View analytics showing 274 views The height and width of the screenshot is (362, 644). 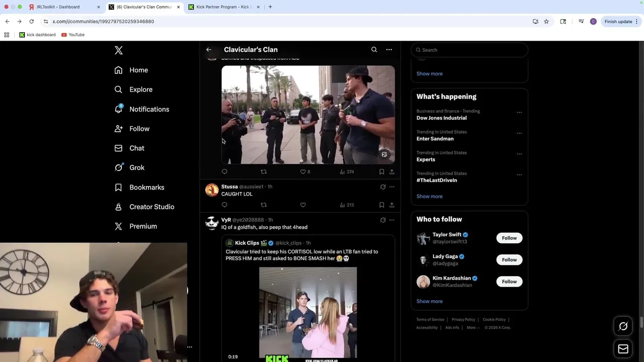pos(347,172)
